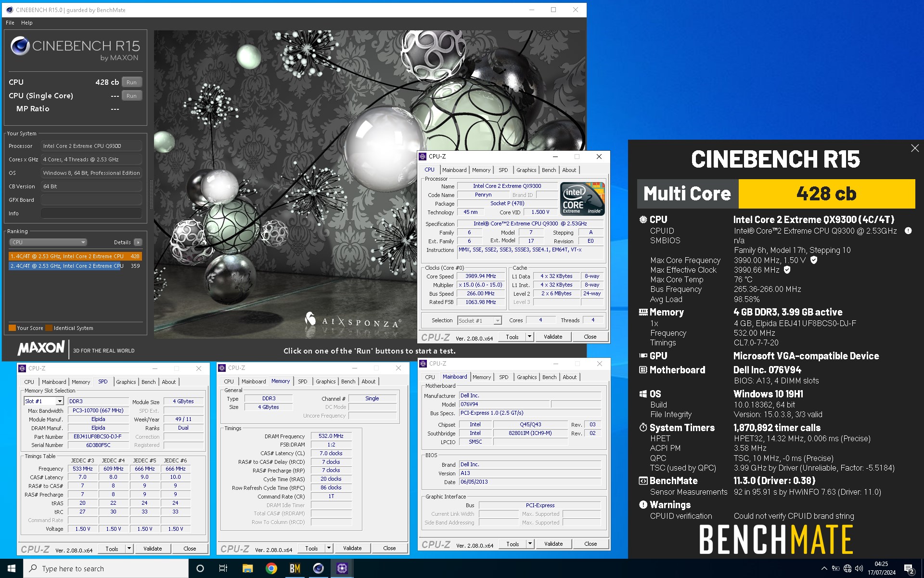The width and height of the screenshot is (924, 578).
Task: Open the Cinebench Help menu
Action: tap(27, 23)
